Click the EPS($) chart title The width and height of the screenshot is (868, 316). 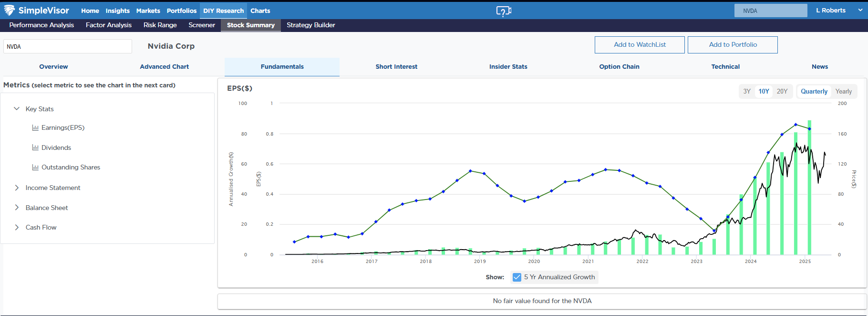click(x=239, y=88)
